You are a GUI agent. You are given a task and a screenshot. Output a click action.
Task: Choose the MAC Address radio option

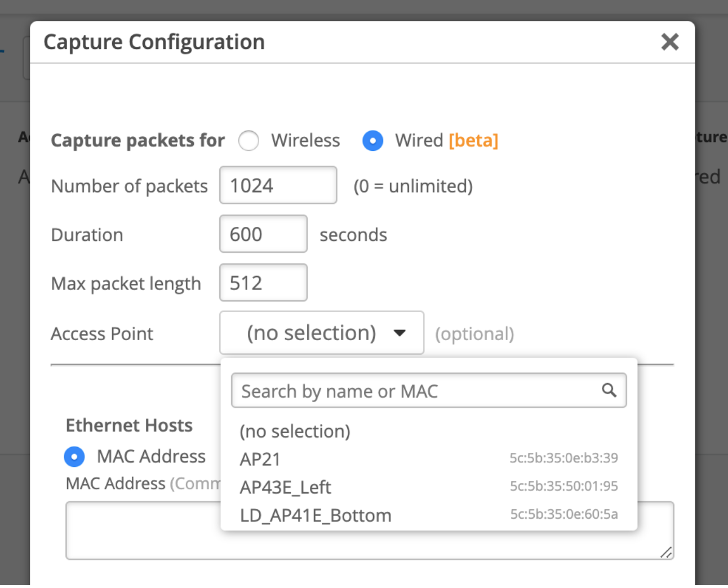click(74, 456)
